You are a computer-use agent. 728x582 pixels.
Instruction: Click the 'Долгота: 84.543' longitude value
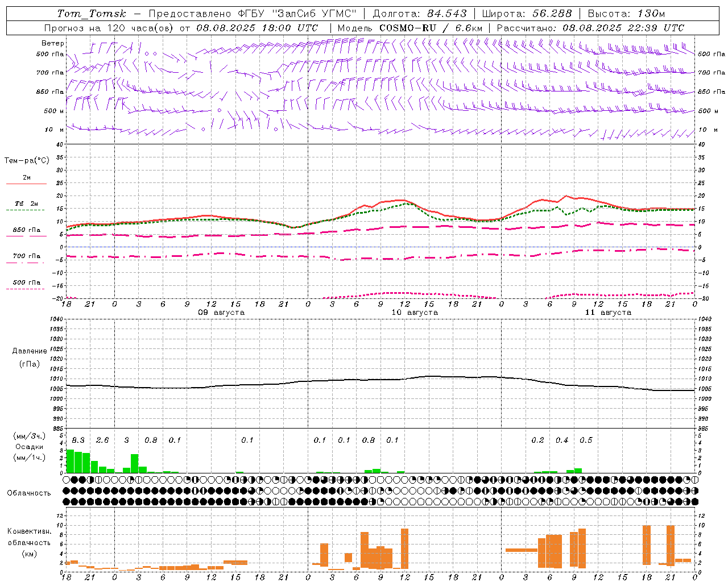(x=420, y=14)
